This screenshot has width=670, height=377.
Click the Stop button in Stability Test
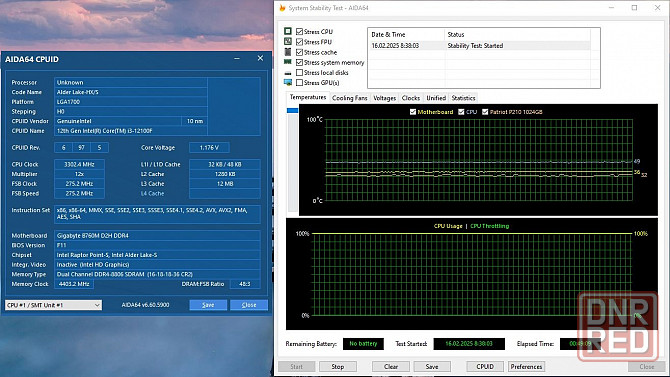(338, 366)
